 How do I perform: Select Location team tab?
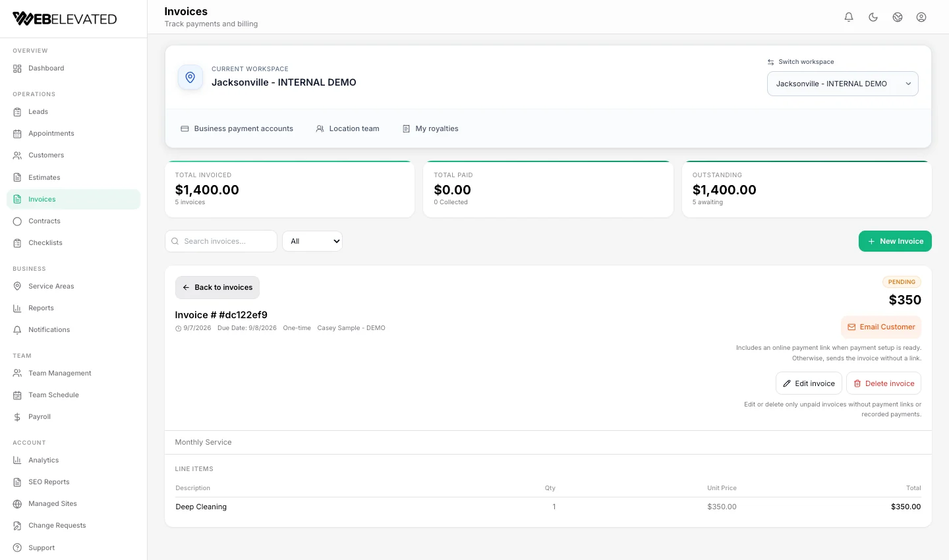point(347,128)
